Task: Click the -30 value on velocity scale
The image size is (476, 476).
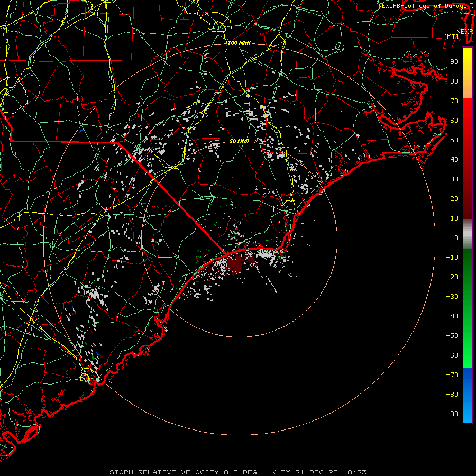Action: 452,297
